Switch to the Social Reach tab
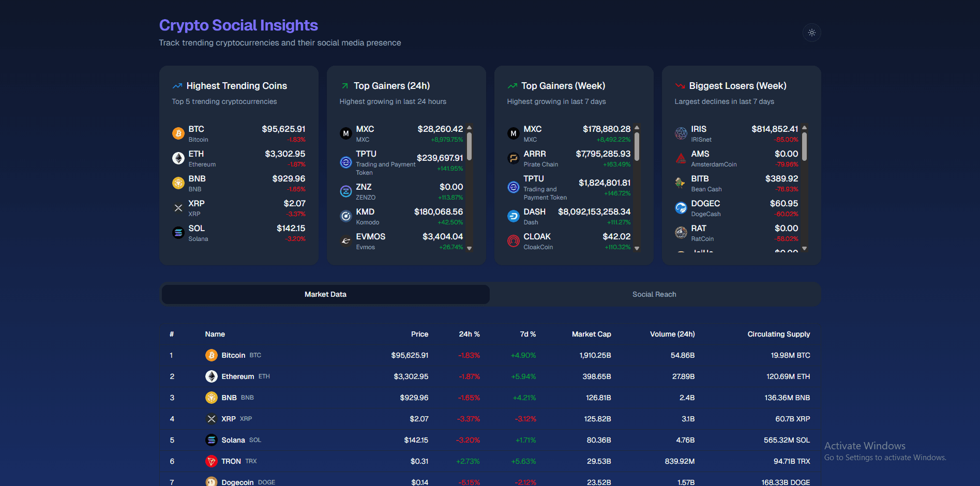 (x=654, y=294)
